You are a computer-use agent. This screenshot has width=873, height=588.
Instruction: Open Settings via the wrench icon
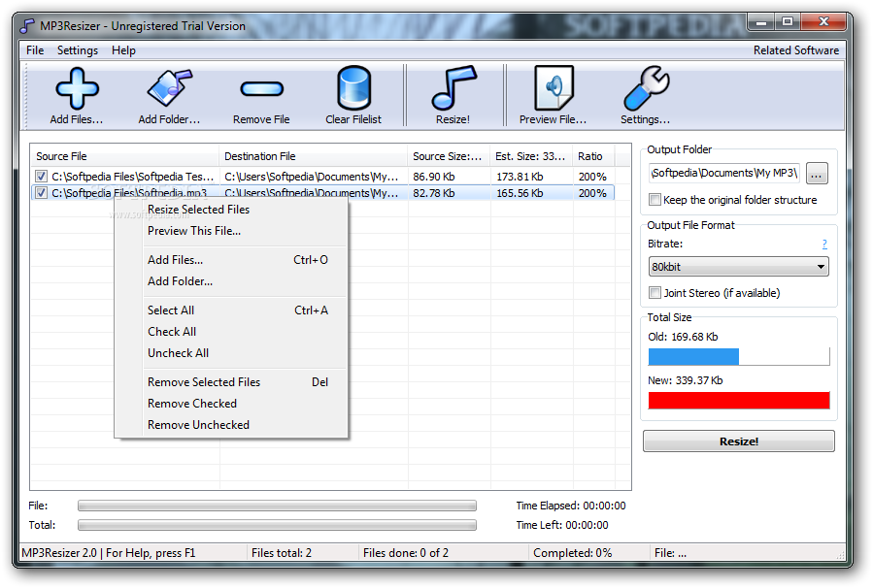click(x=646, y=87)
